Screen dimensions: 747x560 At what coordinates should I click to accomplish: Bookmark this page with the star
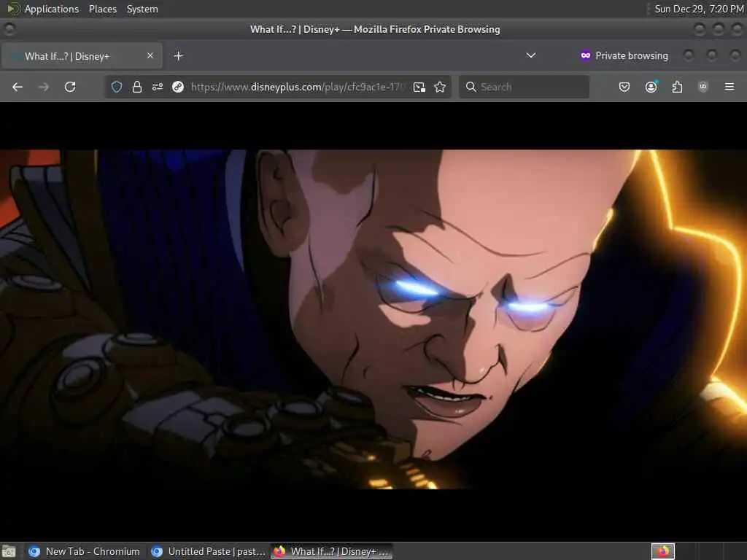440,87
